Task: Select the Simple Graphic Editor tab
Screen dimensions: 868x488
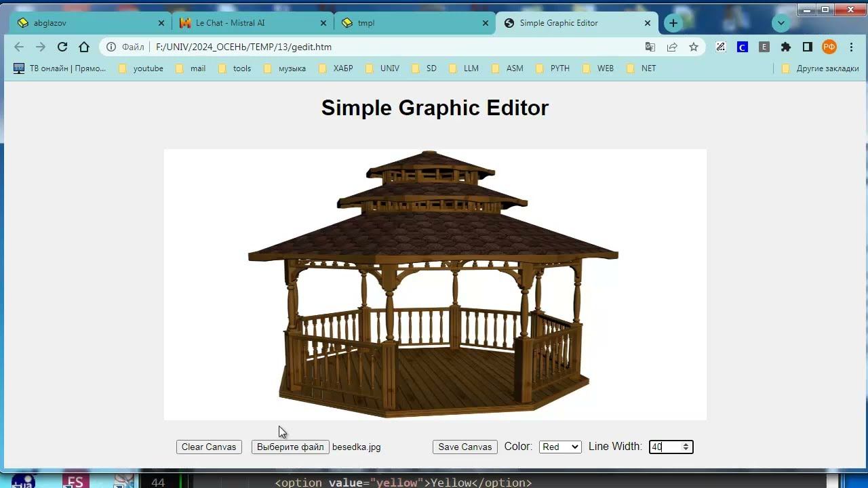Action: point(577,23)
